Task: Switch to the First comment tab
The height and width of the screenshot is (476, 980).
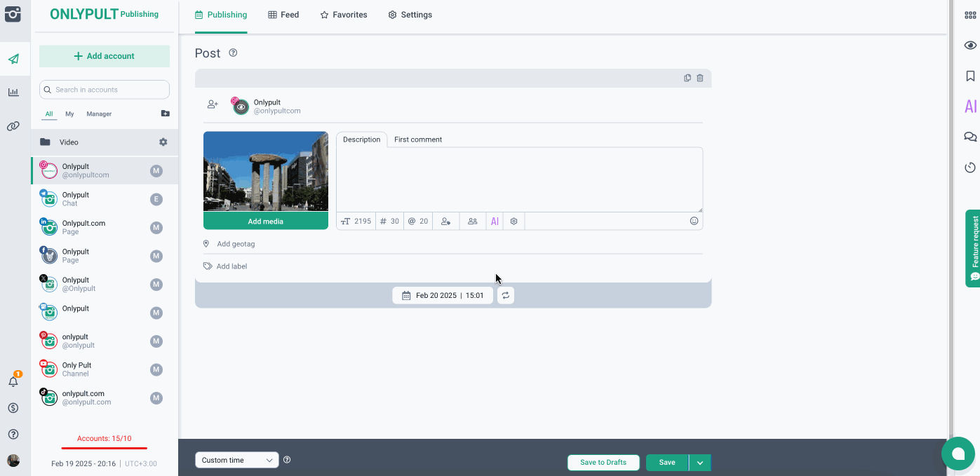Action: point(418,140)
